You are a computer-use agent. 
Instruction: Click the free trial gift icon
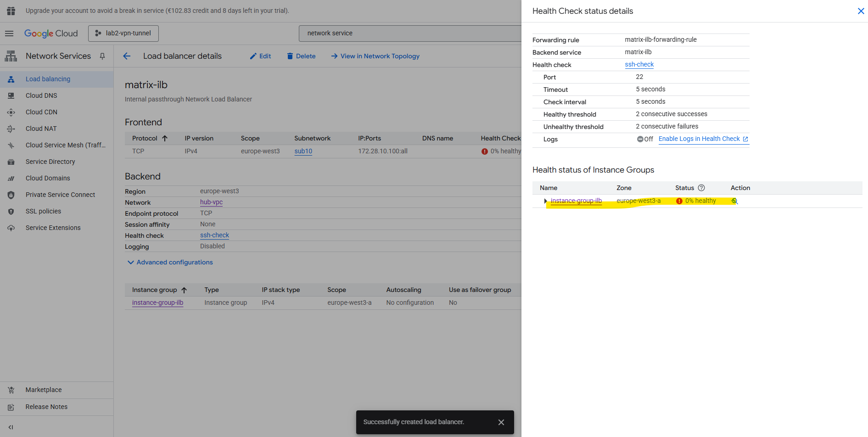pos(11,11)
